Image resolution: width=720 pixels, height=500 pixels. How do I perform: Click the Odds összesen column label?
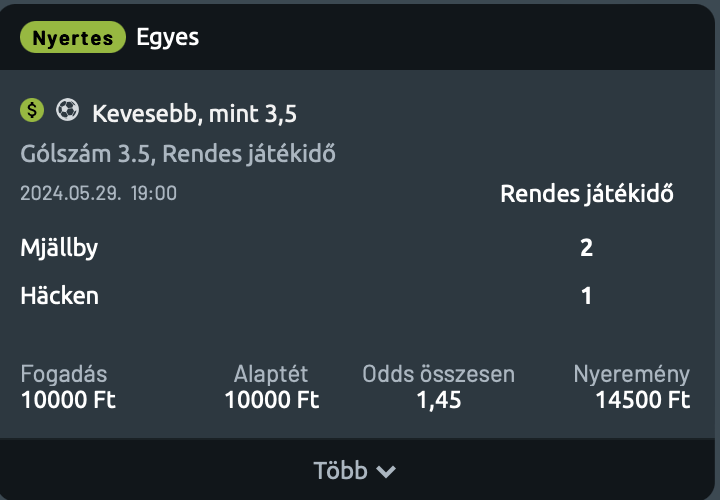tap(439, 374)
